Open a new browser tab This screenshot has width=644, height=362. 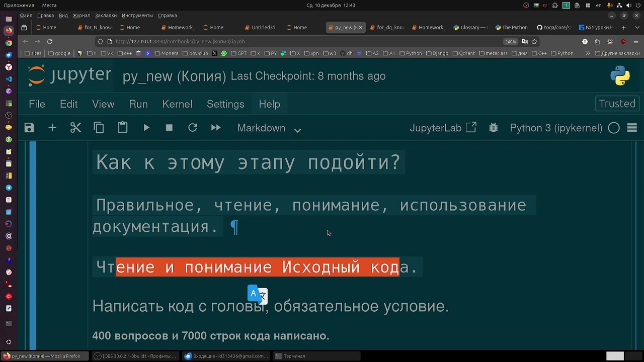(623, 27)
